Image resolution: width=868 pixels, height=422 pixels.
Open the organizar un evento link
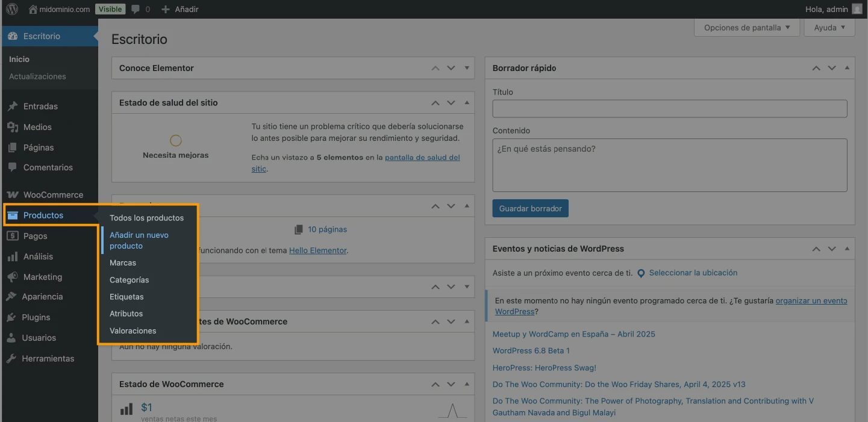811,300
